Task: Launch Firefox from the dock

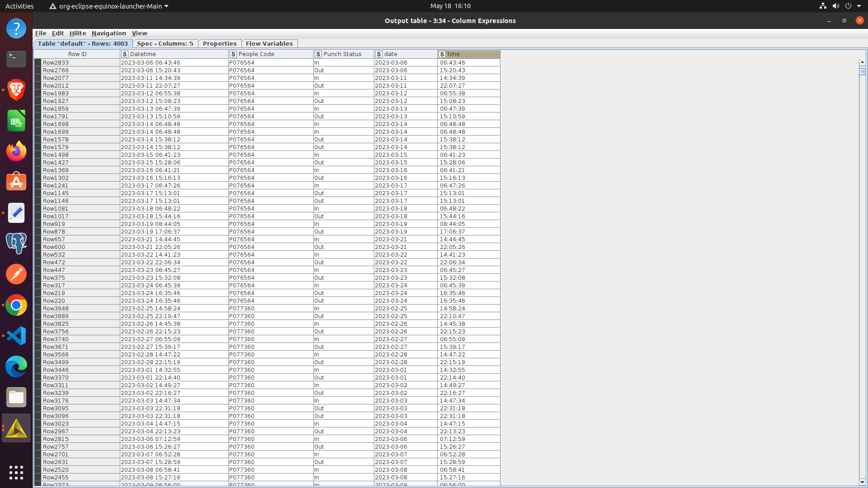Action: [x=16, y=151]
